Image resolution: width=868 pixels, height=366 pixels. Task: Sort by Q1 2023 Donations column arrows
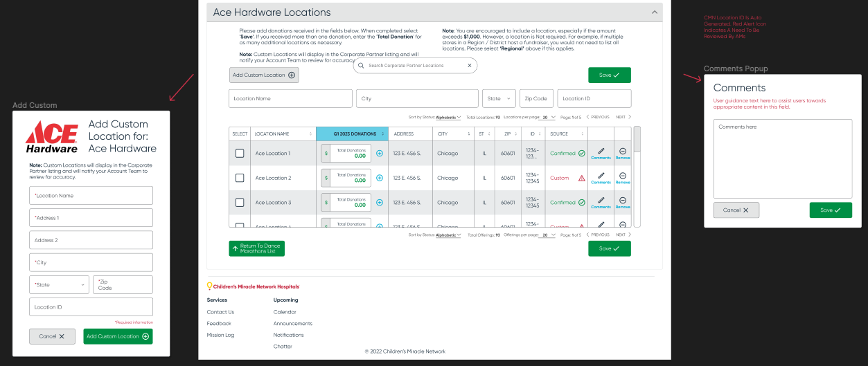[x=382, y=134]
